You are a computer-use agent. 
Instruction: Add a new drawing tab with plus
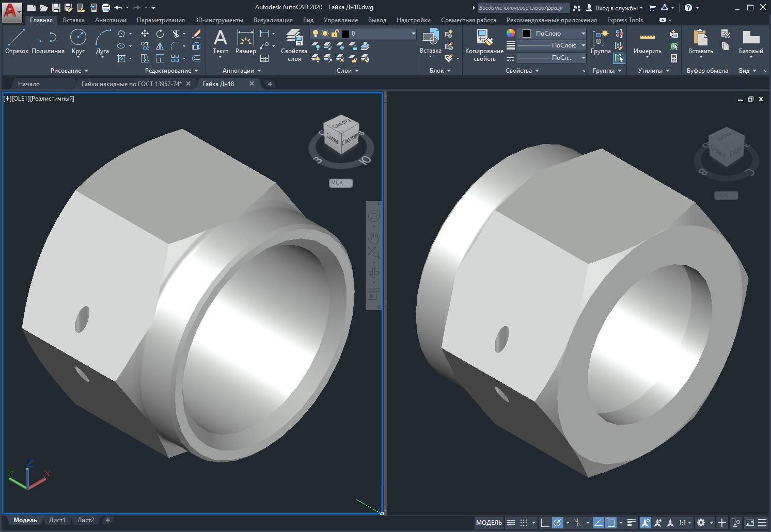[270, 84]
